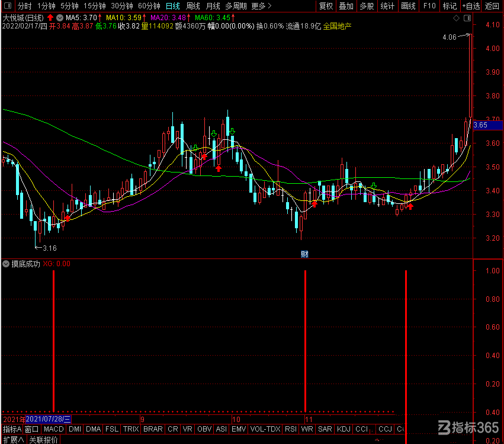Open F10 company information
The image size is (504, 444).
pos(429,6)
